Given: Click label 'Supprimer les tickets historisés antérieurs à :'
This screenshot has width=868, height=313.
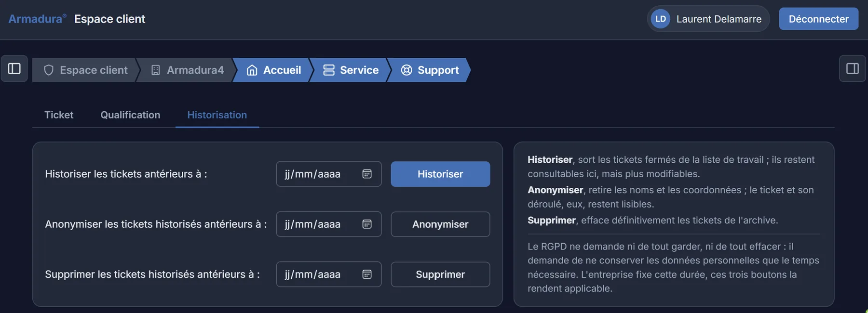Looking at the screenshot, I should (152, 274).
